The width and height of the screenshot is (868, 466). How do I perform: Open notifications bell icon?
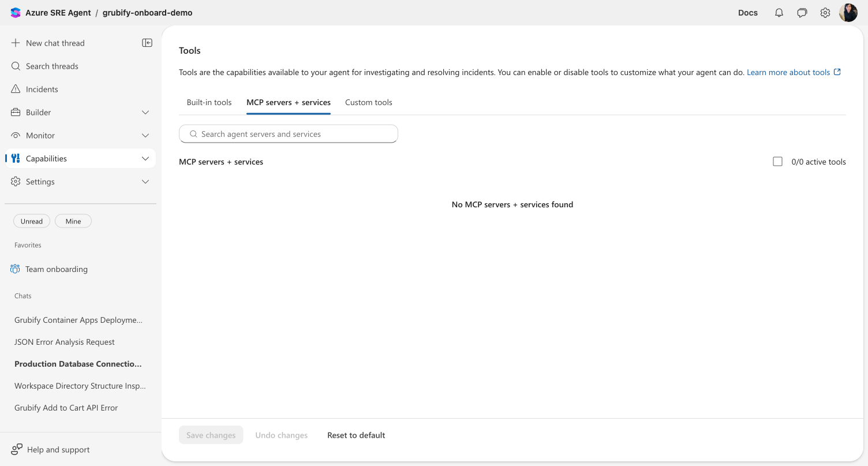click(x=779, y=13)
